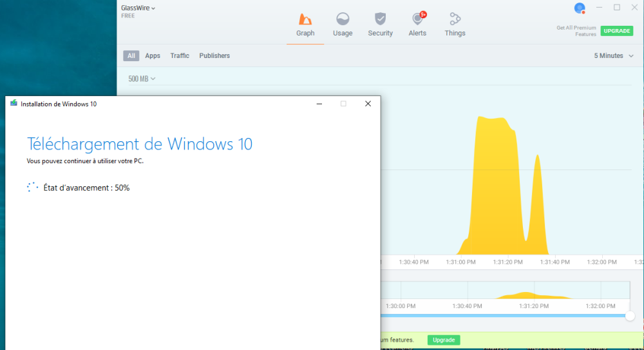Click 'Get All Premium Features' text
644x350 pixels.
pyautogui.click(x=576, y=31)
